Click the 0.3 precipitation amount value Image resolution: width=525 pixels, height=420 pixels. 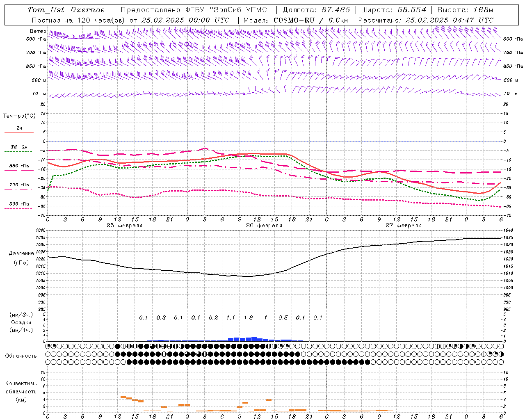tap(161, 317)
